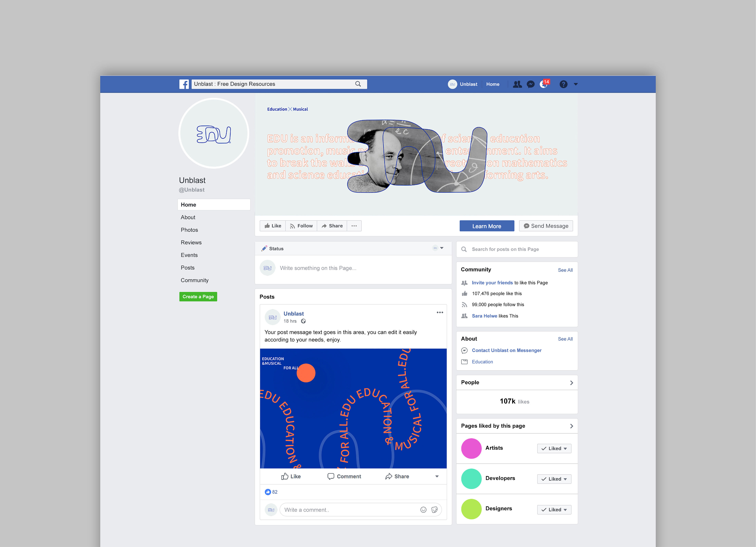This screenshot has height=547, width=756.
Task: Open the About page tab
Action: click(x=188, y=217)
